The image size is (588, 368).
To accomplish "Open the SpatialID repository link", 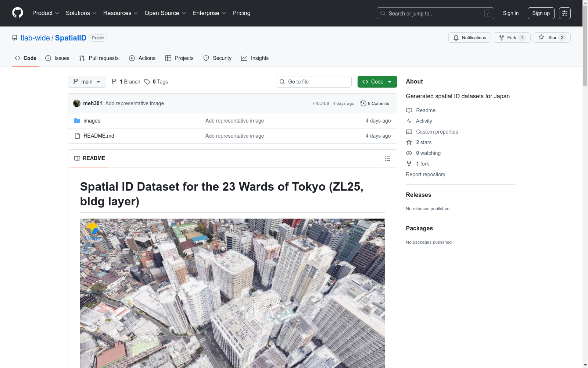I will (71, 38).
